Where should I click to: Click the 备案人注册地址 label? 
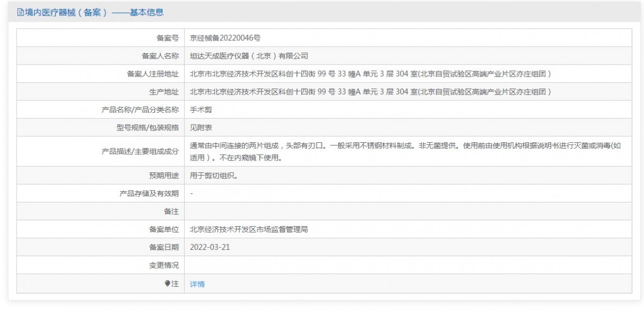point(152,74)
